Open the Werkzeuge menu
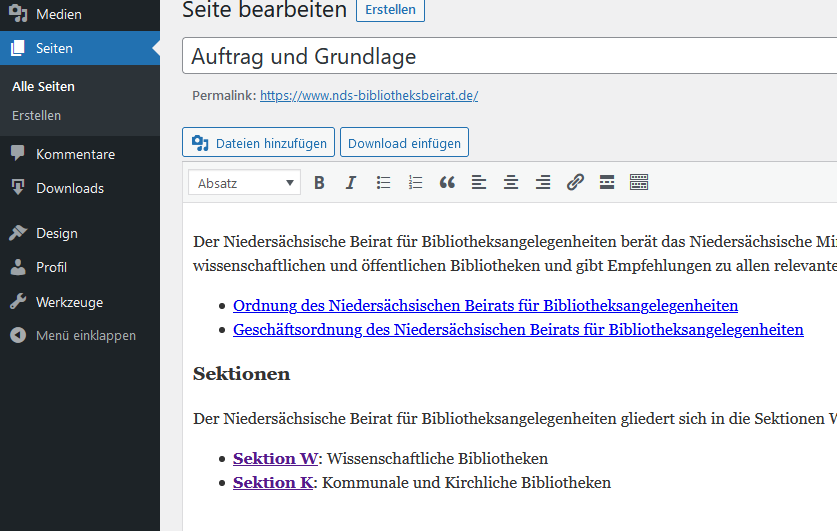This screenshot has height=531, width=837. tap(69, 302)
